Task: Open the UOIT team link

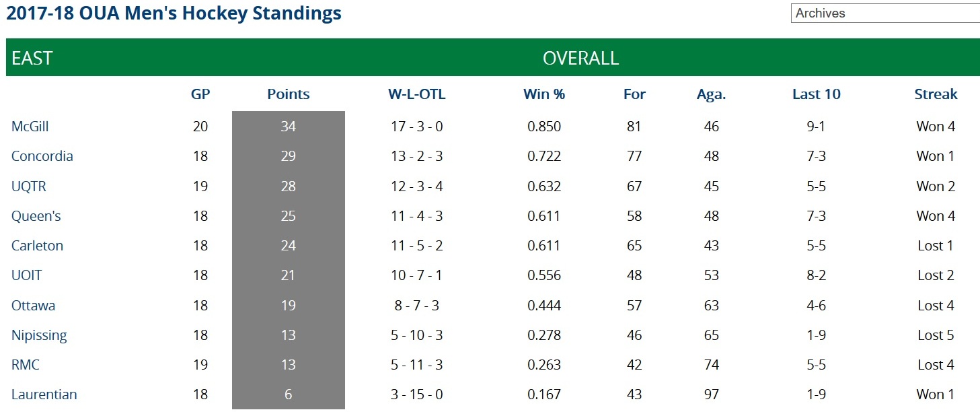Action: coord(27,275)
